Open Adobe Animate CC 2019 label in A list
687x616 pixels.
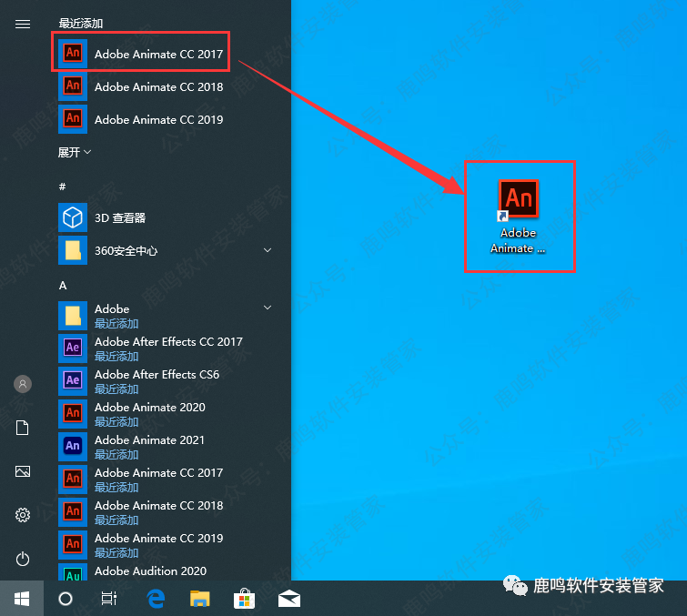pos(159,538)
